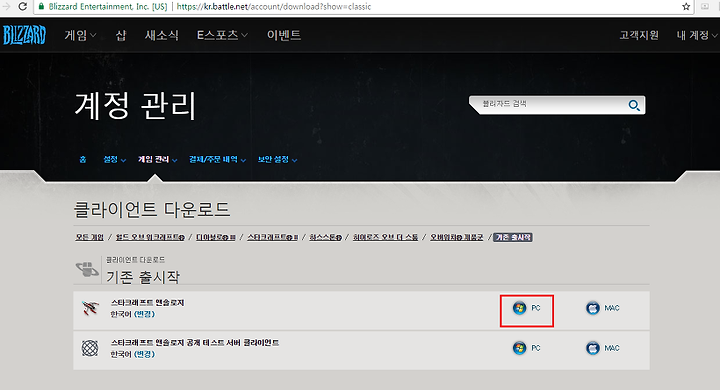Click MAC text link for 테스트 서버 클라이언트
The image size is (720, 390).
coord(612,348)
